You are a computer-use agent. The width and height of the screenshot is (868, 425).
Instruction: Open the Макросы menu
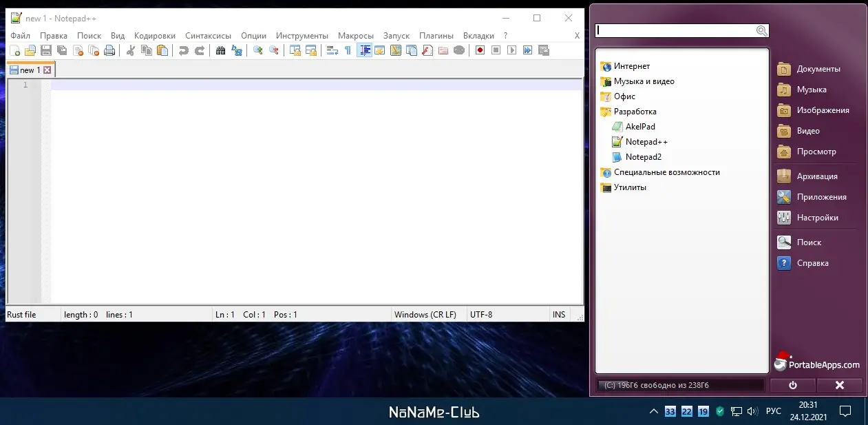(356, 36)
